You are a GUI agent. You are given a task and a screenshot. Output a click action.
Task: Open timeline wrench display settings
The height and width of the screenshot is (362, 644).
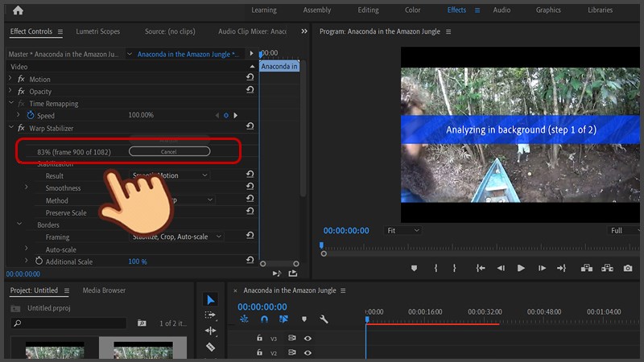[324, 319]
